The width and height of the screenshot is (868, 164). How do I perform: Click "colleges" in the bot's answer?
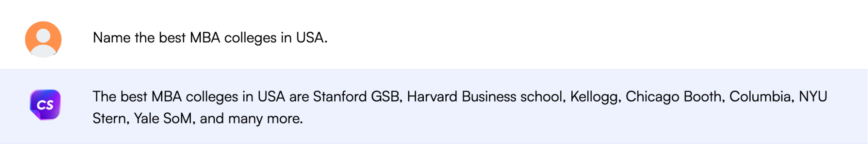click(x=212, y=97)
